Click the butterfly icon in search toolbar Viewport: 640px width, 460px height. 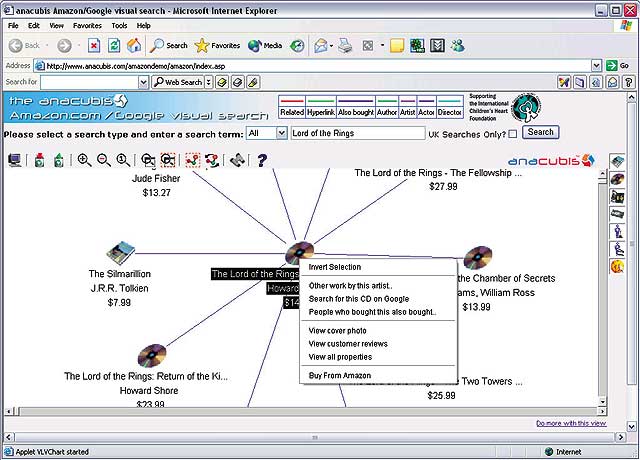564,82
